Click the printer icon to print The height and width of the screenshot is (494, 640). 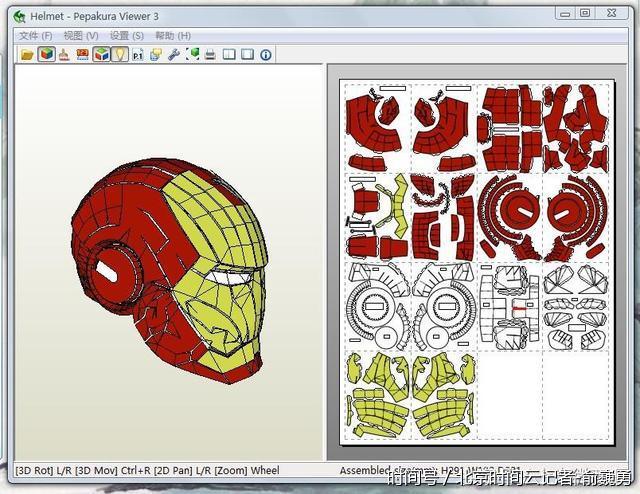click(210, 54)
